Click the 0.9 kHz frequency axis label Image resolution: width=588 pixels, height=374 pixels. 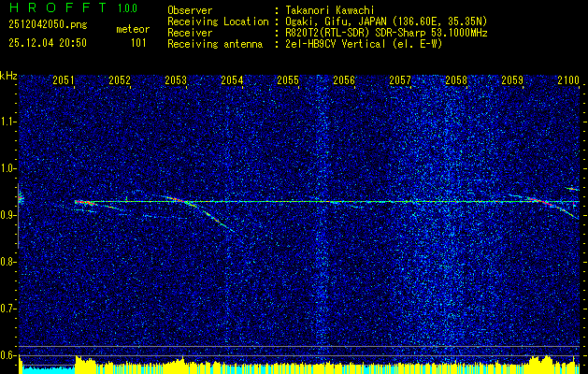(7, 215)
